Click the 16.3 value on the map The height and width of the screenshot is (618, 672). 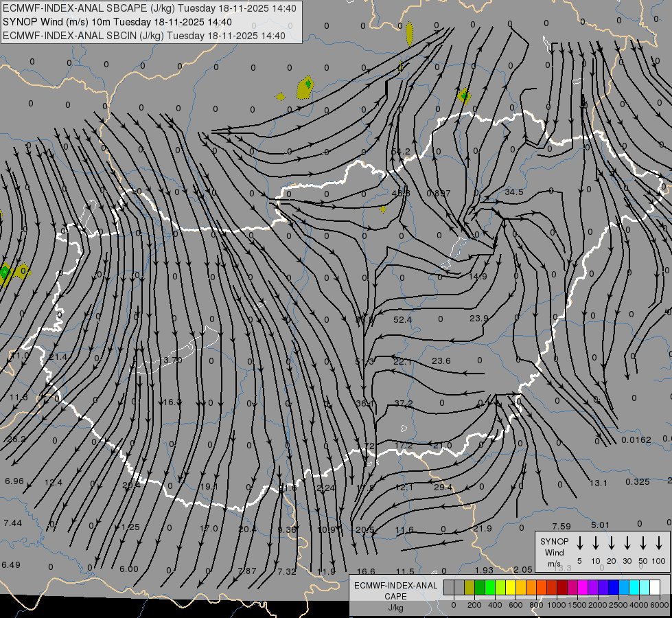[172, 402]
